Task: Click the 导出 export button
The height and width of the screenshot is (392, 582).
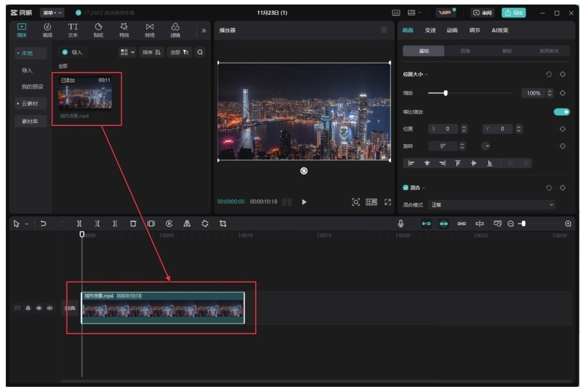Action: pyautogui.click(x=514, y=12)
